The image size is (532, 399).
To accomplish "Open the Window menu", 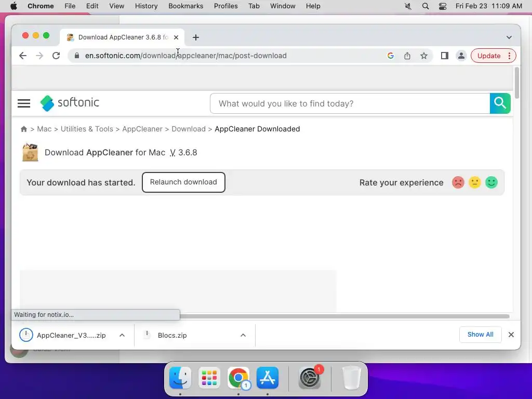I will (283, 6).
